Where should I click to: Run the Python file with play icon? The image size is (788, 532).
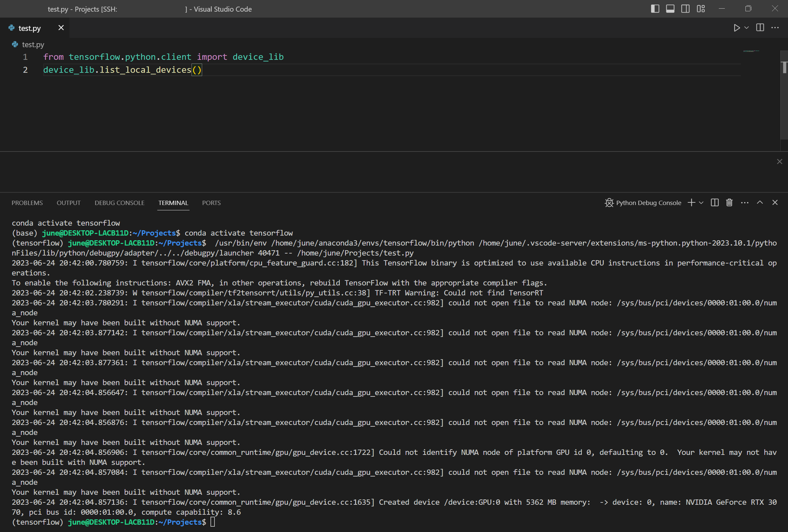pos(736,28)
